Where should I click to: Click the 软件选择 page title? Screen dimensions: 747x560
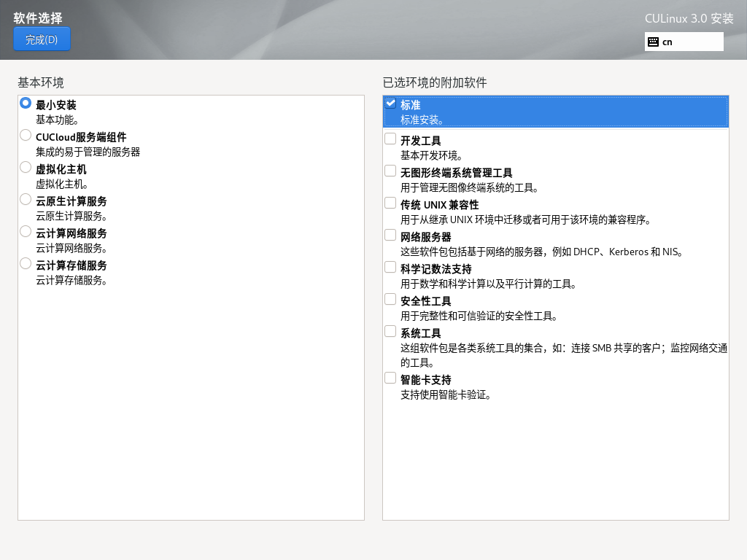click(x=38, y=18)
